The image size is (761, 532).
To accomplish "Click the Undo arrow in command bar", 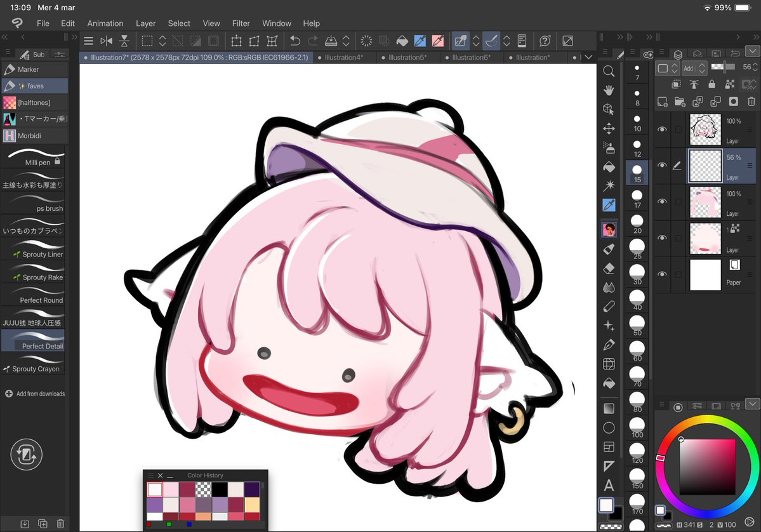I will (294, 41).
